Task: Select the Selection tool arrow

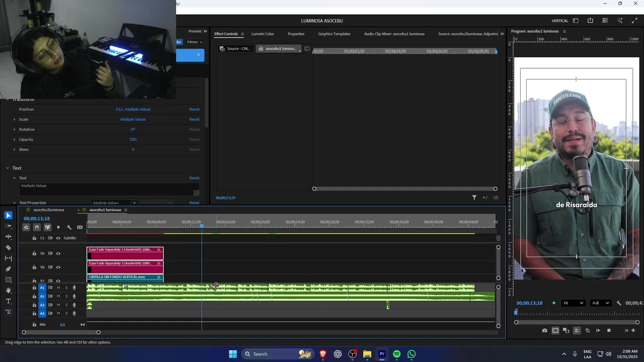Action: 9,215
